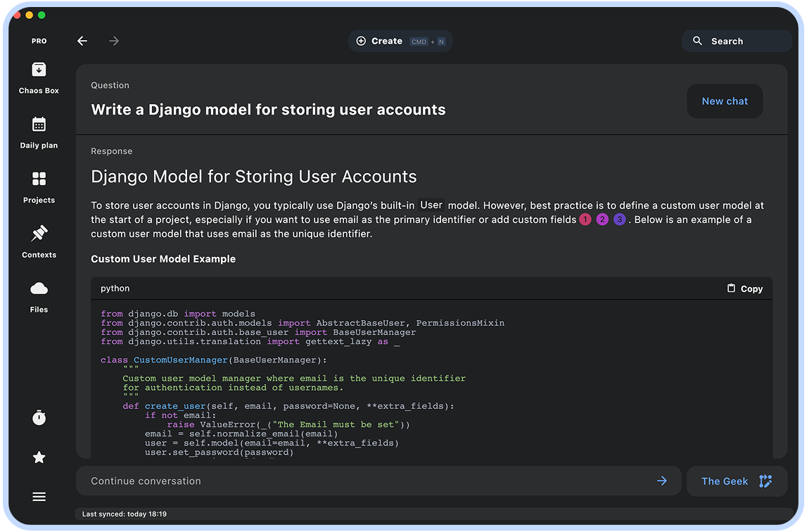Screen dimensions: 807x532
Task: Open citation reference 2
Action: click(x=602, y=220)
